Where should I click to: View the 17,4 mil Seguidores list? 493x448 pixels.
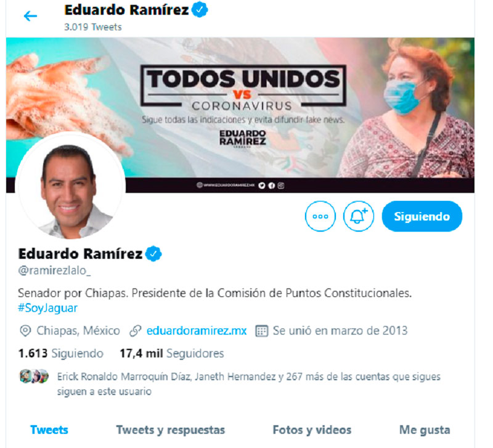[x=172, y=353]
